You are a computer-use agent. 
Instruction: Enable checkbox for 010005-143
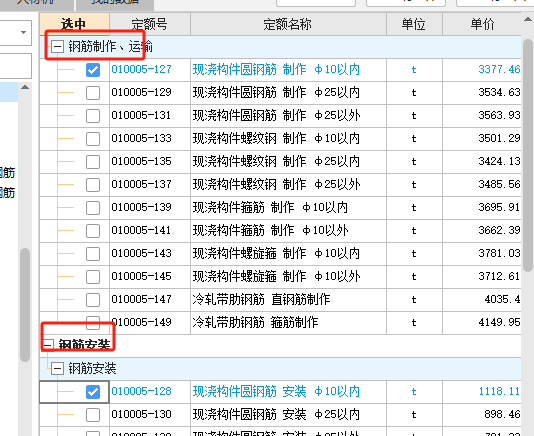tap(93, 254)
